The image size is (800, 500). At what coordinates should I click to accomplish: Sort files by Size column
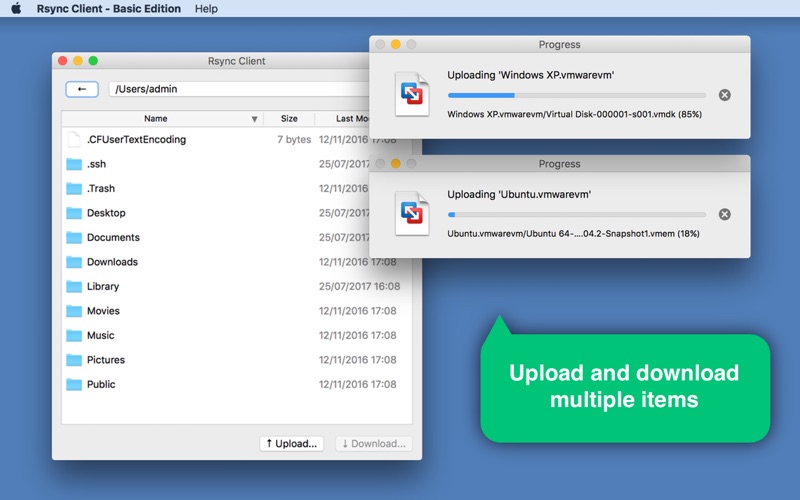[x=289, y=118]
